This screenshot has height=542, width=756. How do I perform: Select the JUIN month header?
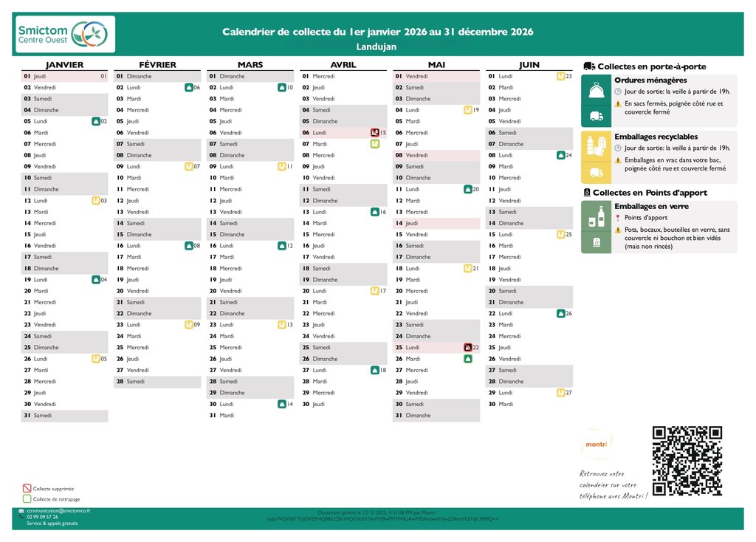point(529,65)
